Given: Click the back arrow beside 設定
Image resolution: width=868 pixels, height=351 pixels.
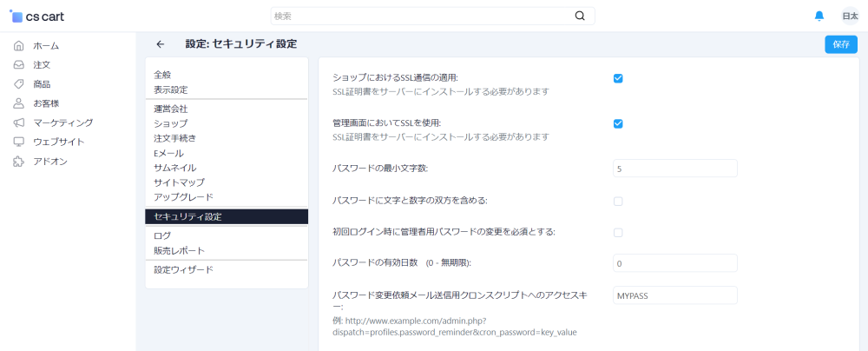Looking at the screenshot, I should [160, 44].
